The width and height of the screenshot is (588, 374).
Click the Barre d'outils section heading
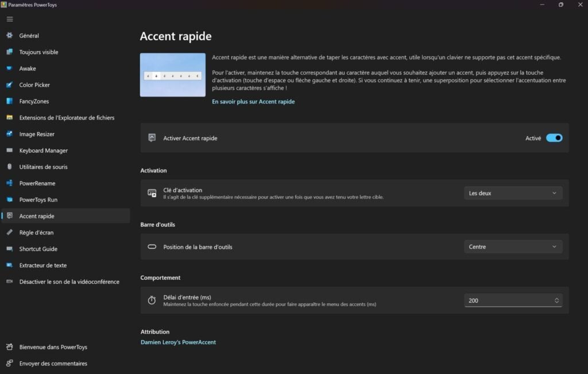157,224
